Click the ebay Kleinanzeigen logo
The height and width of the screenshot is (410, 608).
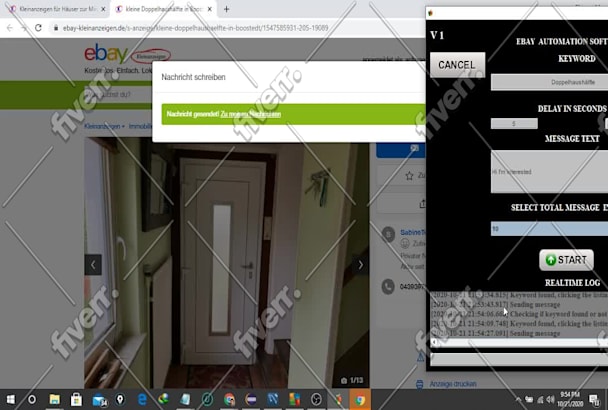coord(127,54)
